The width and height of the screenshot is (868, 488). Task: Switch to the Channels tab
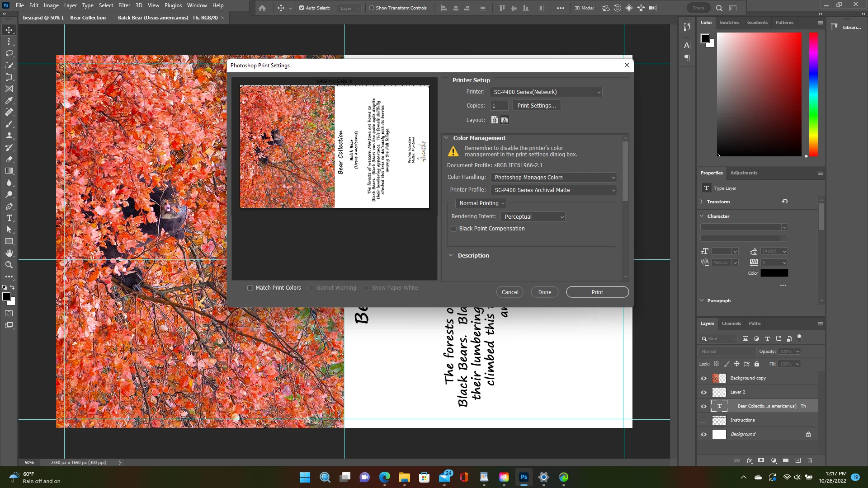tap(731, 324)
